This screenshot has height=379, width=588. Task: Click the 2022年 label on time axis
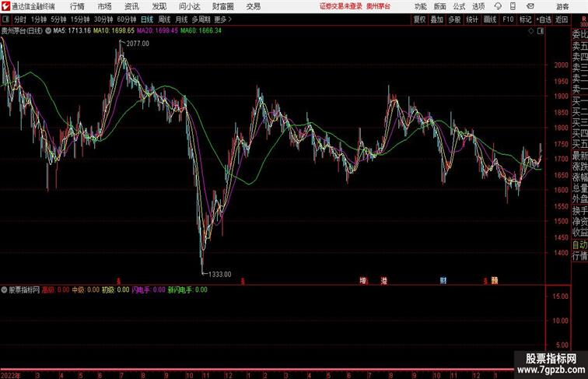pyautogui.click(x=11, y=375)
